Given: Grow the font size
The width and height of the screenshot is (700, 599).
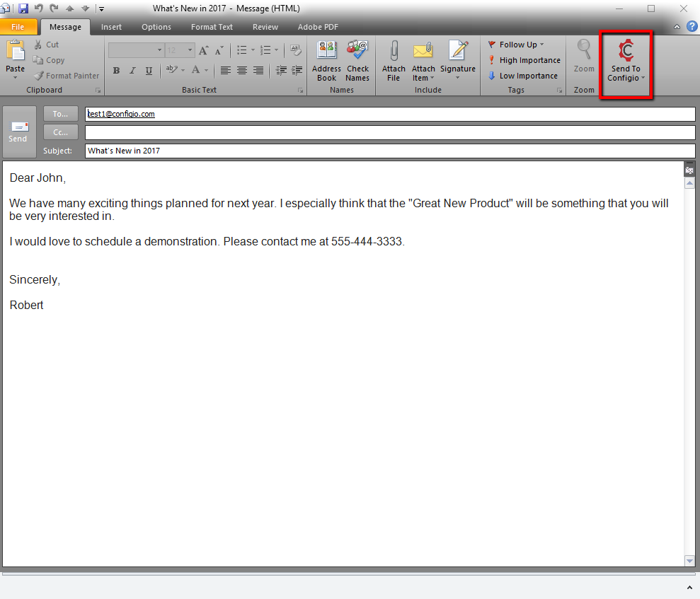Looking at the screenshot, I should tap(204, 50).
